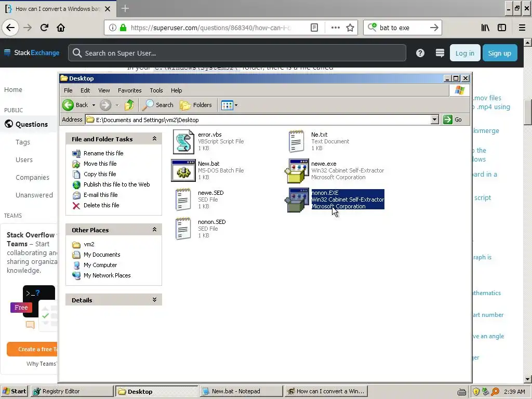The image size is (532, 399).
Task: Open Stack Exchange inbox icon
Action: tap(440, 53)
